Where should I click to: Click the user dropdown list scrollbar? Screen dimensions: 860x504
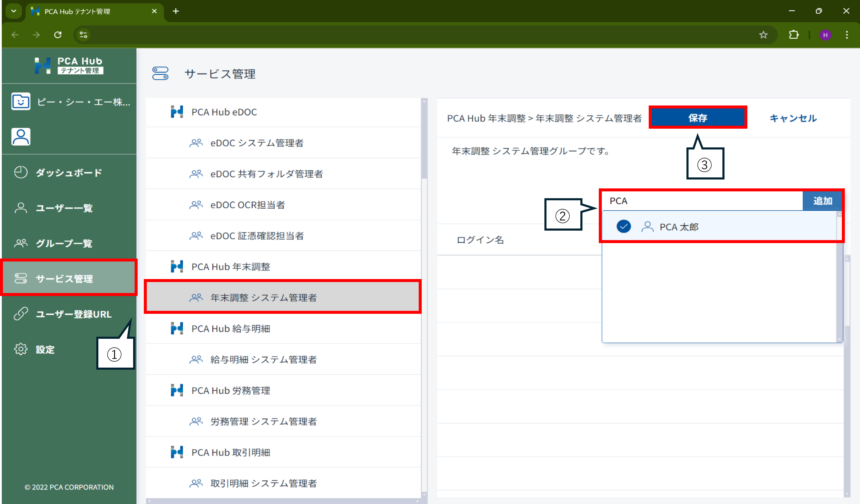(x=839, y=276)
